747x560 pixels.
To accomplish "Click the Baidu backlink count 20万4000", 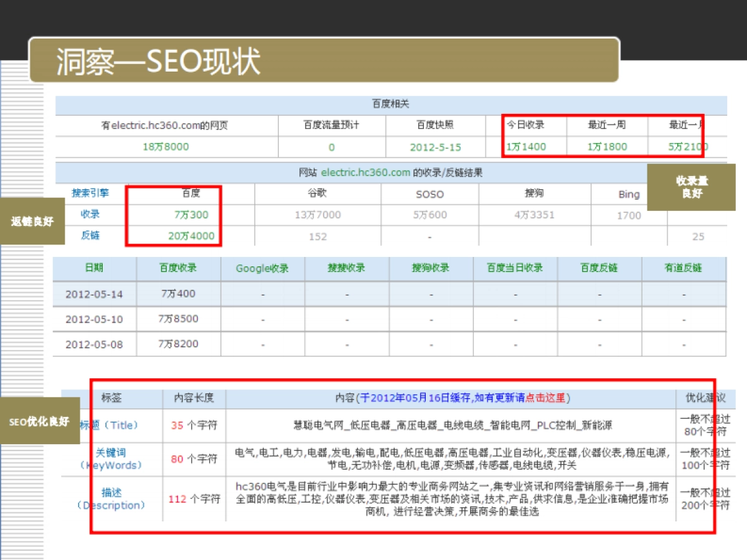I will click(x=191, y=236).
